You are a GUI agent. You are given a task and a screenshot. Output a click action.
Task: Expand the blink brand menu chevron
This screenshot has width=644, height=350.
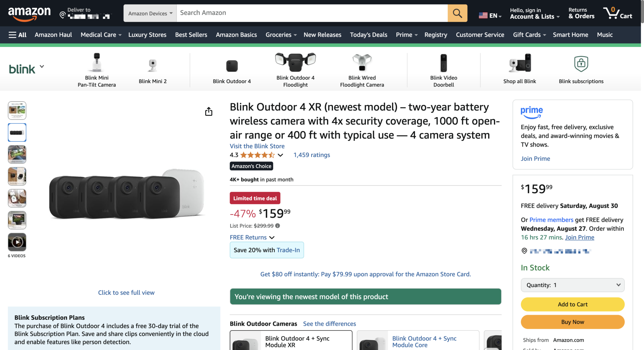42,66
